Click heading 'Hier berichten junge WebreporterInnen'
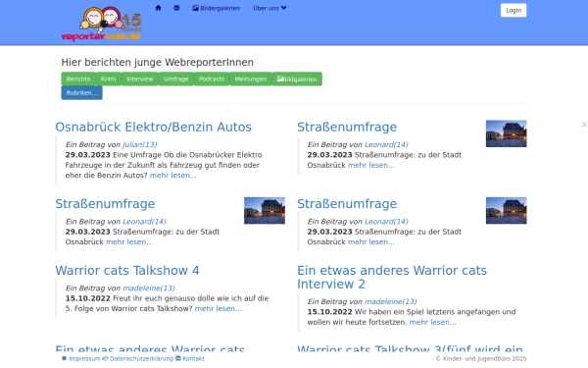 pyautogui.click(x=158, y=62)
